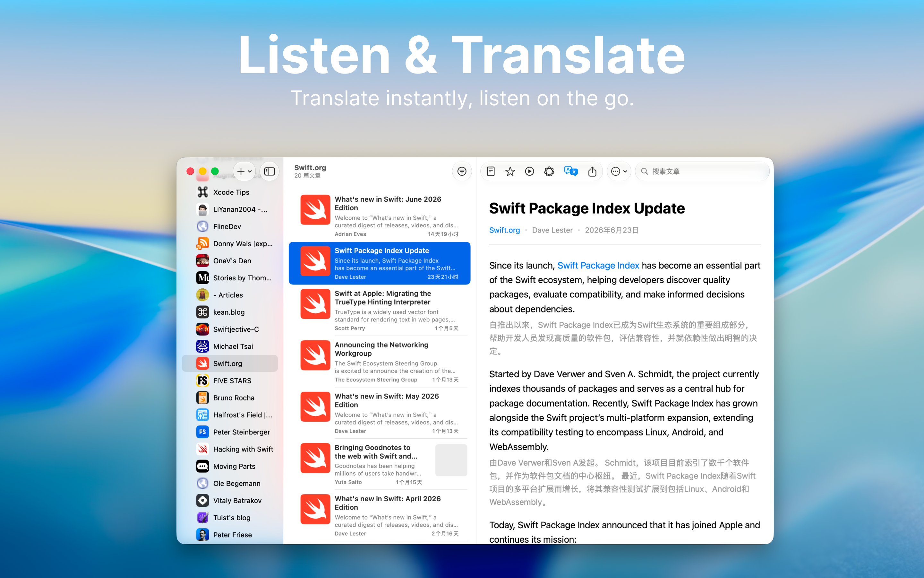Click the Swiftjective-C feed icon
Screen dimensions: 924x578
point(202,329)
